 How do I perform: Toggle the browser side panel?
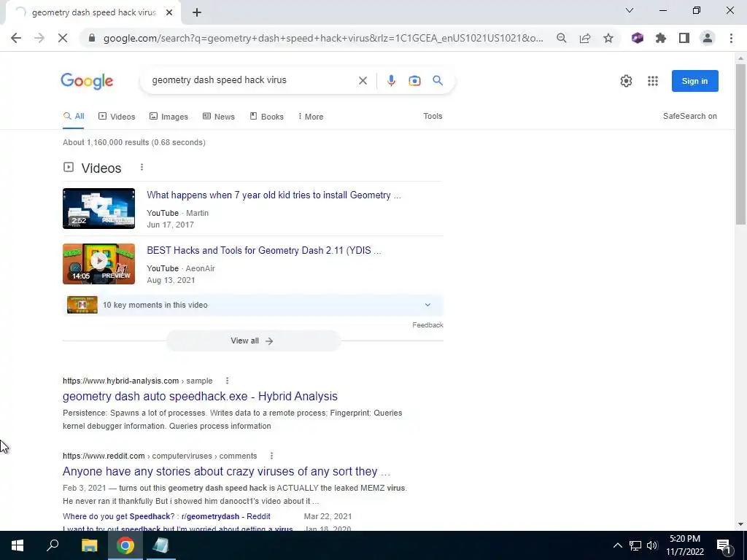684,38
